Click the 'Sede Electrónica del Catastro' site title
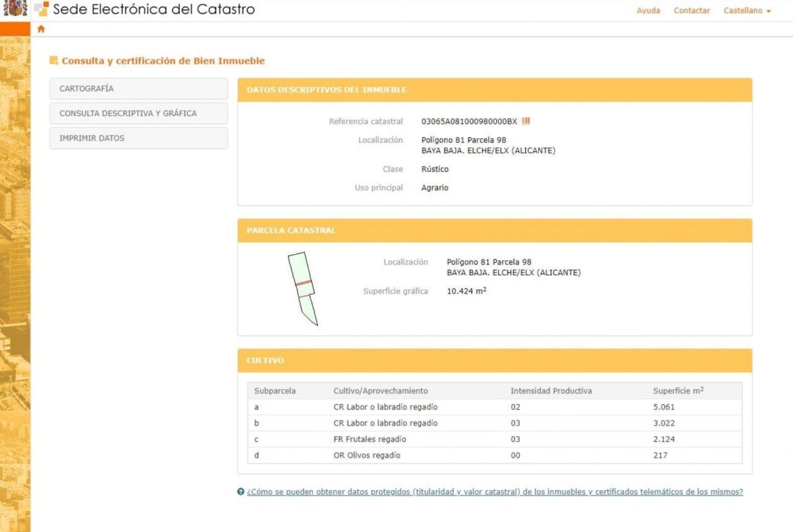793x532 pixels. [154, 10]
